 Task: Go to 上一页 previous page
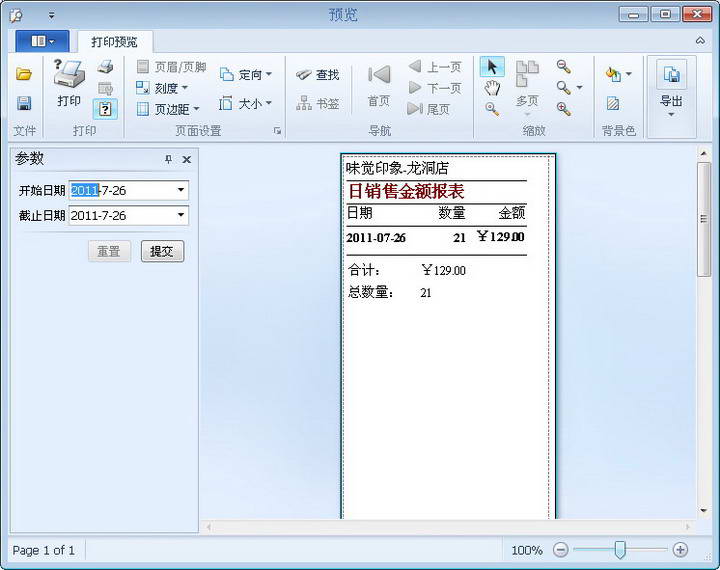coord(435,67)
